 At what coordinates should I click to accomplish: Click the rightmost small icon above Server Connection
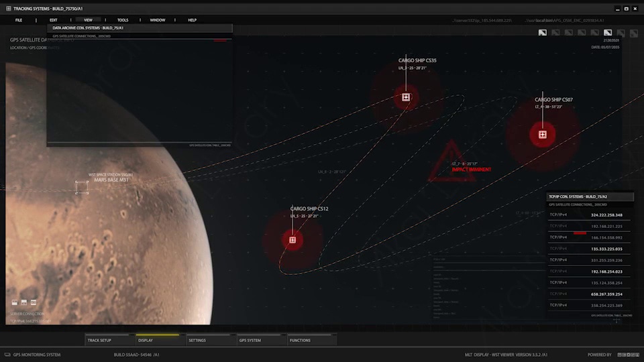(34, 302)
